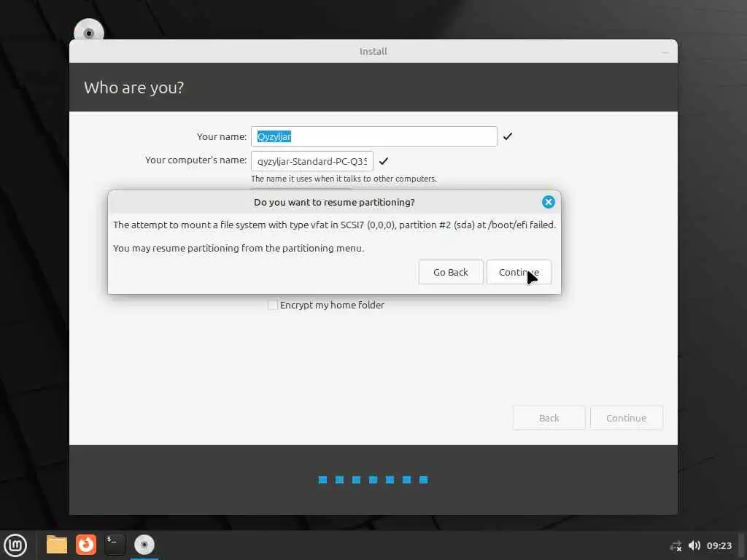Minimize the Install window
The image size is (747, 560).
point(665,52)
